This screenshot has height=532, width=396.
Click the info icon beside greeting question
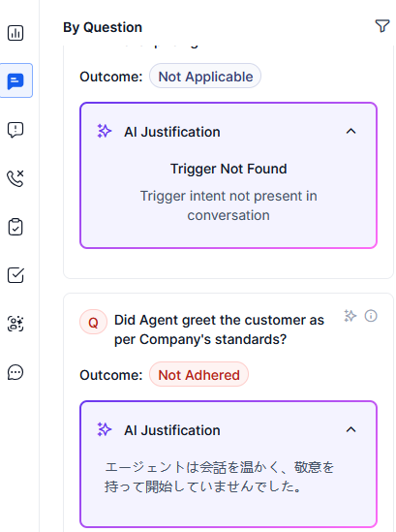[x=371, y=316]
